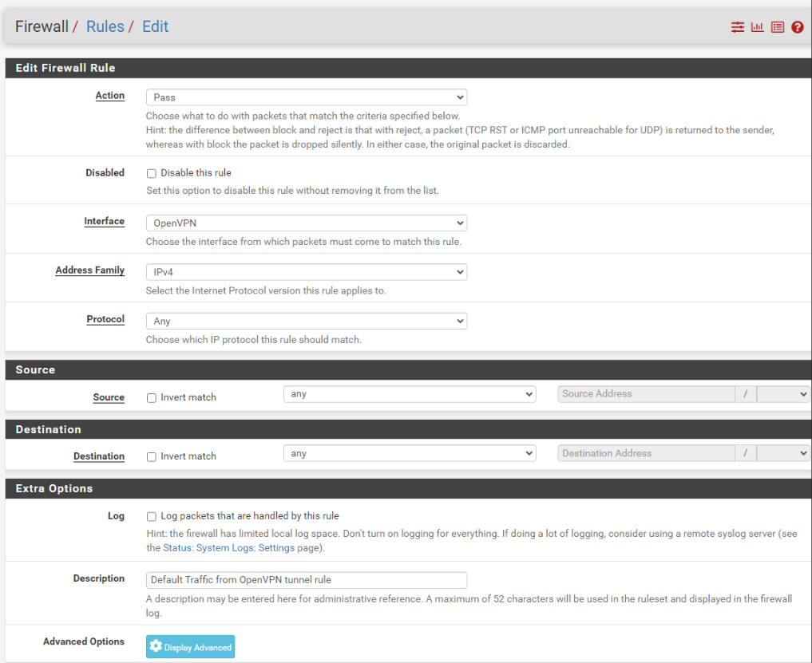Open the red help question-mark icon

798,27
